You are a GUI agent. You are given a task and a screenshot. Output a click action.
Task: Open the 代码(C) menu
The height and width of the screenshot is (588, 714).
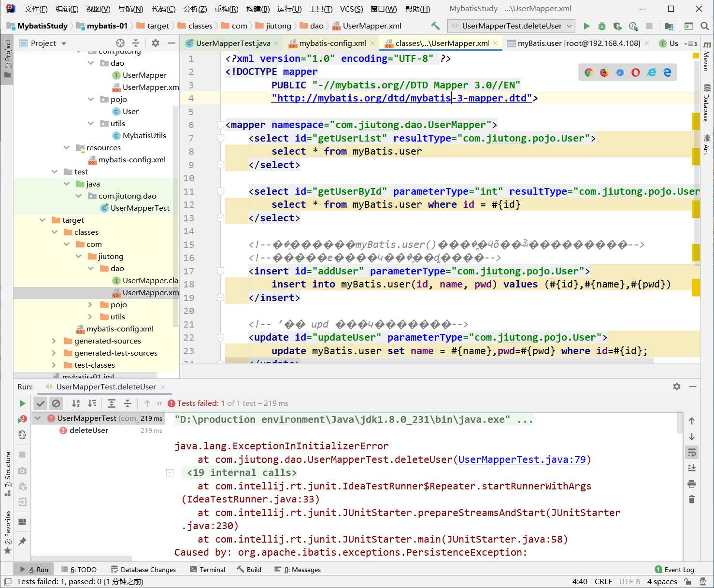click(x=164, y=9)
